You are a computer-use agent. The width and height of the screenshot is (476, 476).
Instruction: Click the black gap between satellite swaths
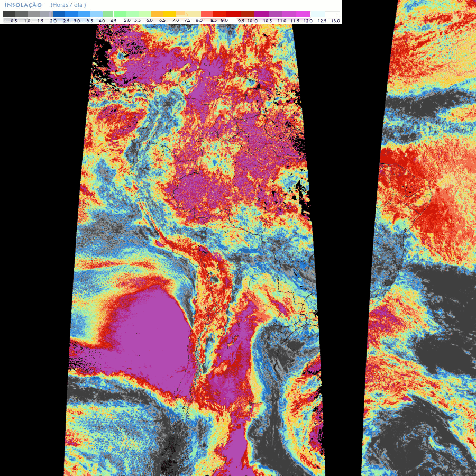tap(344, 212)
